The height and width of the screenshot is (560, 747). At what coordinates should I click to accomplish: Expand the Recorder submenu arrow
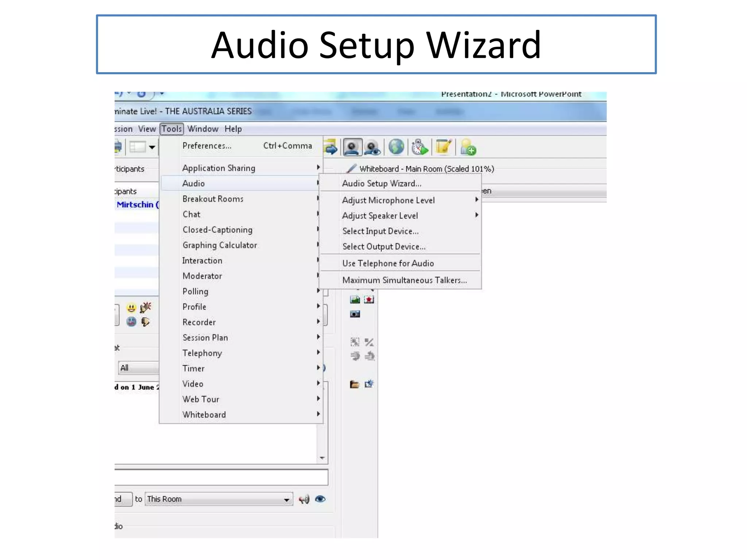point(318,321)
